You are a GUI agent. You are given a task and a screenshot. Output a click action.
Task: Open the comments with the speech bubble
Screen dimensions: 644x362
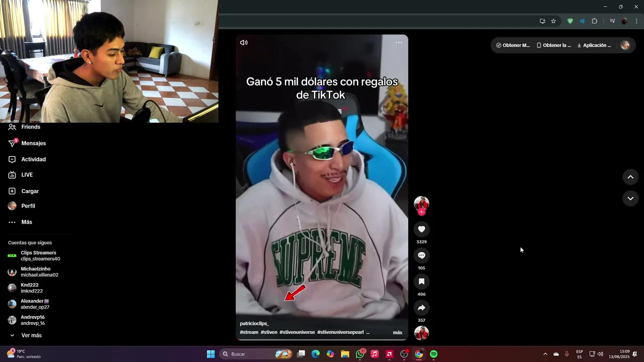click(x=422, y=255)
